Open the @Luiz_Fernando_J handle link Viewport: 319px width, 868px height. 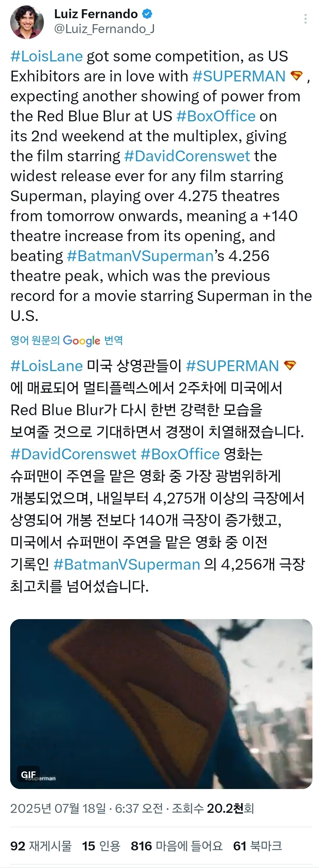click(x=104, y=29)
